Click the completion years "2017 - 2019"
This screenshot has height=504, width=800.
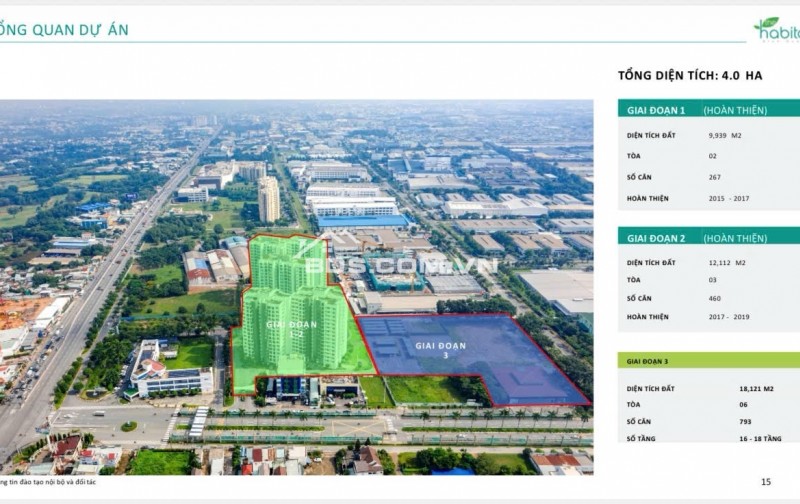[729, 317]
